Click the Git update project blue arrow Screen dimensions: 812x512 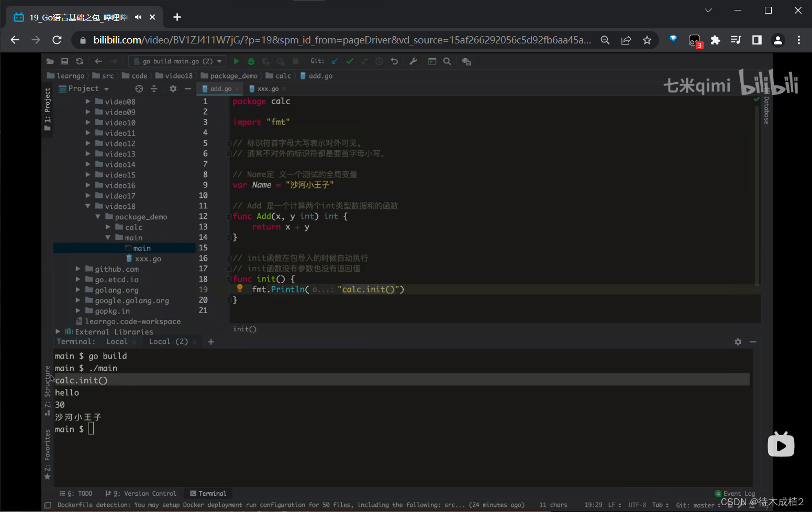[335, 61]
